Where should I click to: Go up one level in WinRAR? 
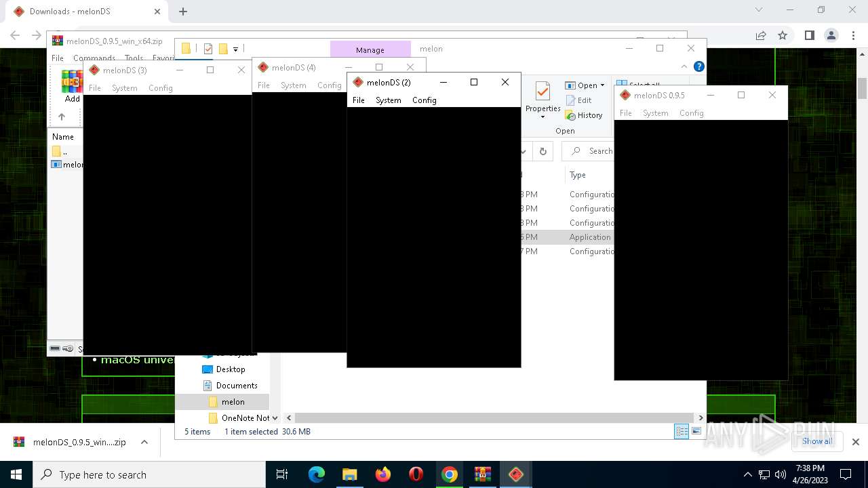pyautogui.click(x=62, y=117)
